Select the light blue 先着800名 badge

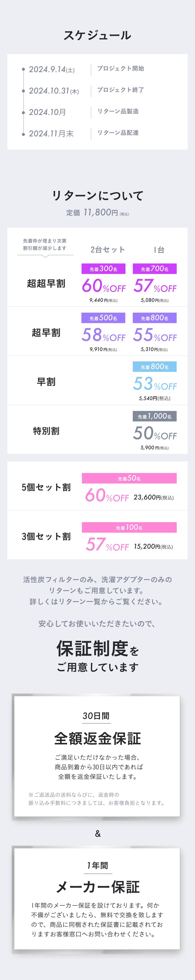click(155, 367)
